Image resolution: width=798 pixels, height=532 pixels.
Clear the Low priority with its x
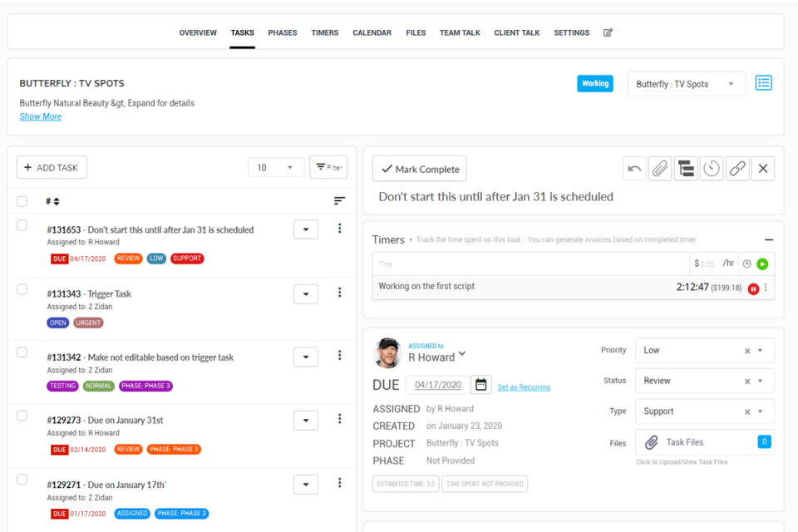coord(747,351)
